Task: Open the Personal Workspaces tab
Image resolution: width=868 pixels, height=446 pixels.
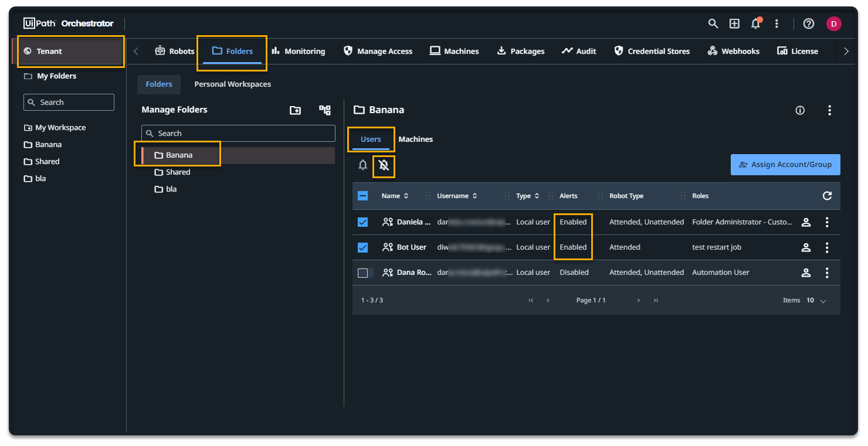Action: click(x=232, y=84)
